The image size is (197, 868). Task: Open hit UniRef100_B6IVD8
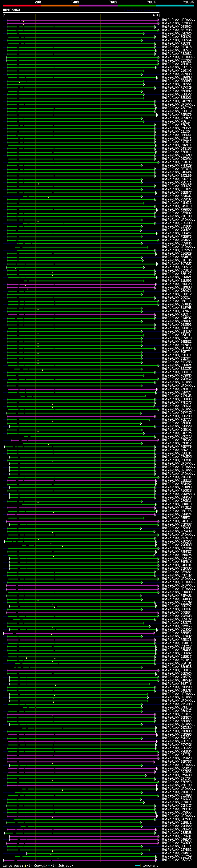tap(177, 30)
